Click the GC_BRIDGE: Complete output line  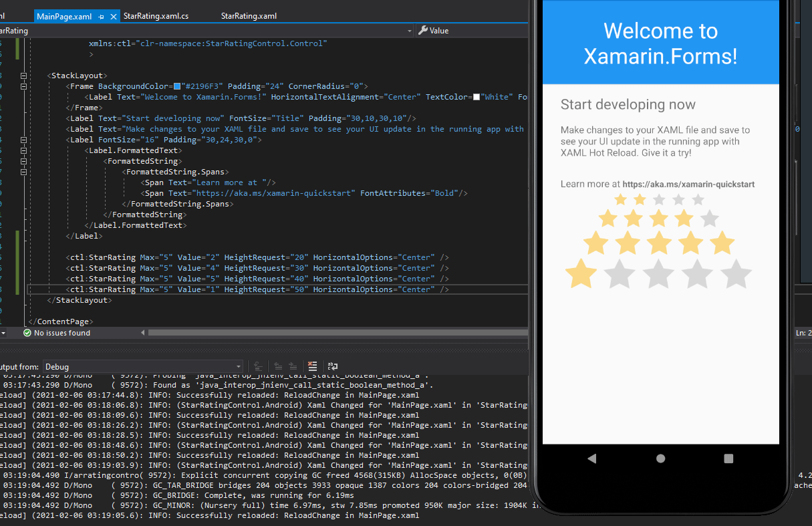[178, 495]
